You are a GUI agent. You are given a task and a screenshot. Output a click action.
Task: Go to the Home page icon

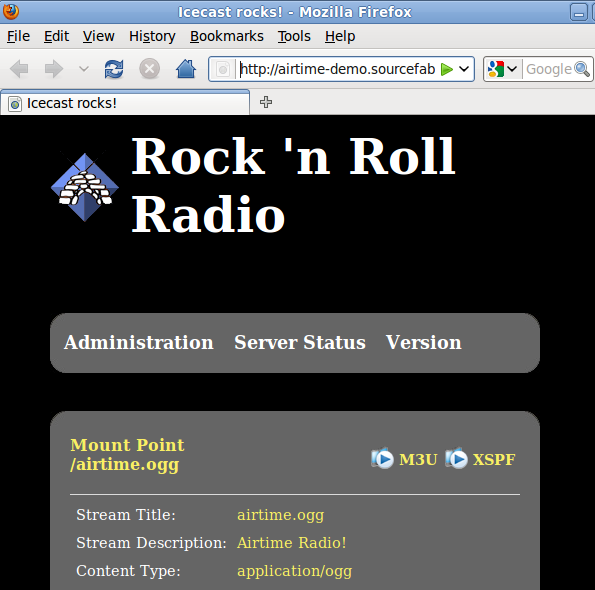[x=186, y=69]
